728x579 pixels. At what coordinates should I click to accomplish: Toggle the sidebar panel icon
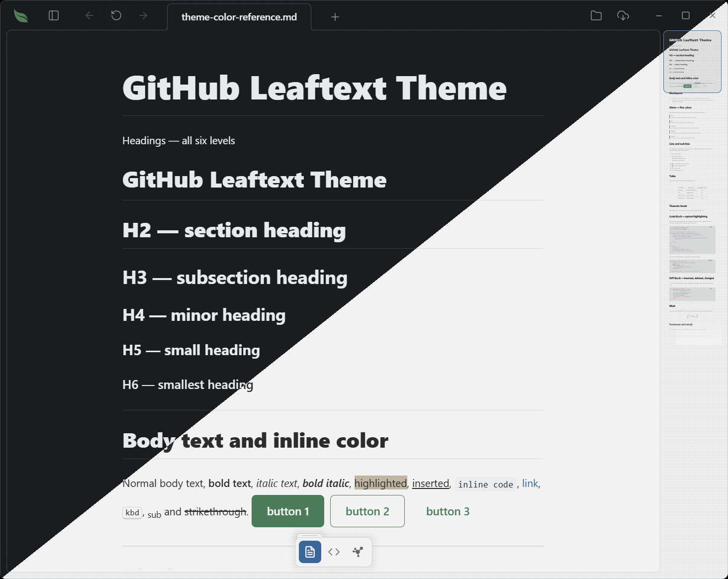(54, 16)
